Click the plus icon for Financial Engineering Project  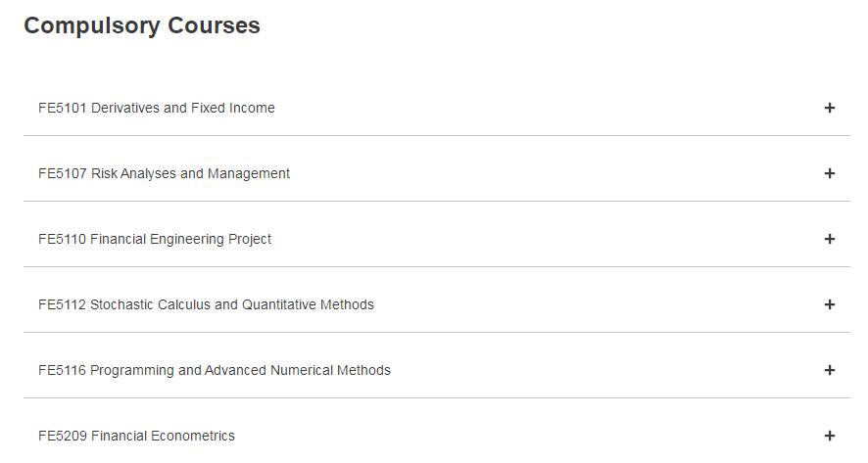(829, 239)
